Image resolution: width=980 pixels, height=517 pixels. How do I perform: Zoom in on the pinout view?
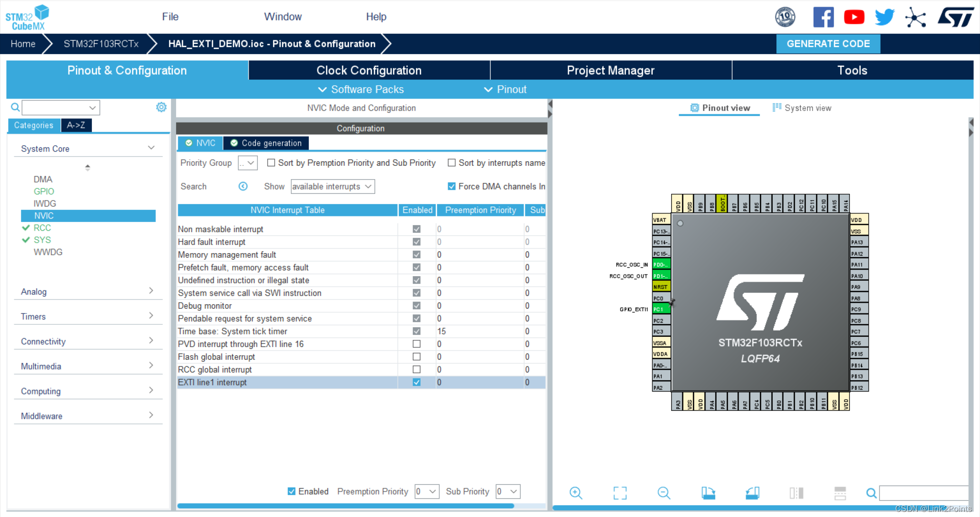[576, 493]
